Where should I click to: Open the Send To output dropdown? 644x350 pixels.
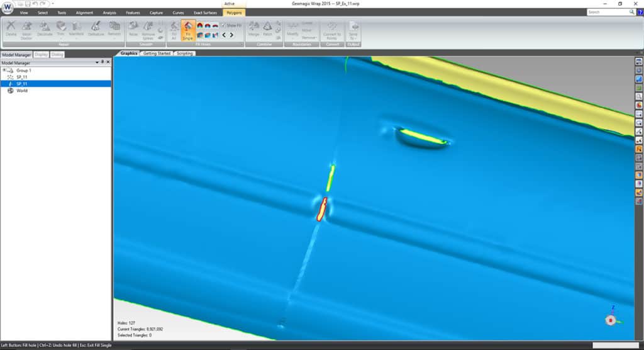353,30
